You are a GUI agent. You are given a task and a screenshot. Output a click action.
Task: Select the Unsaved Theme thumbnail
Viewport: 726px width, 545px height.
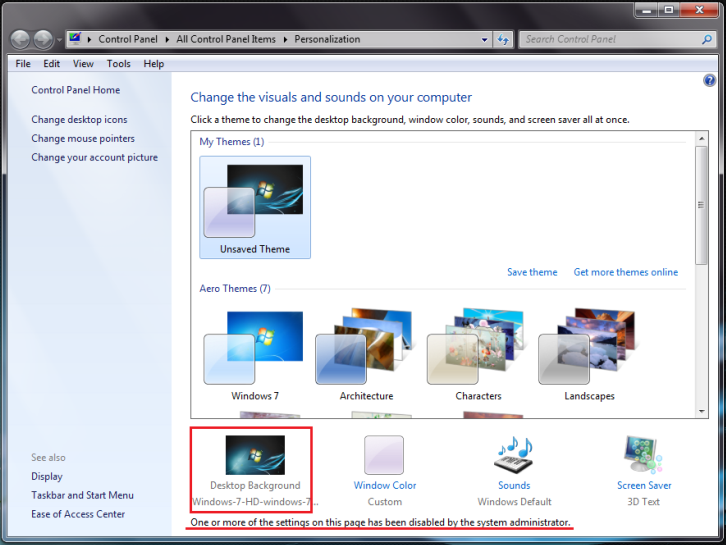pos(255,207)
